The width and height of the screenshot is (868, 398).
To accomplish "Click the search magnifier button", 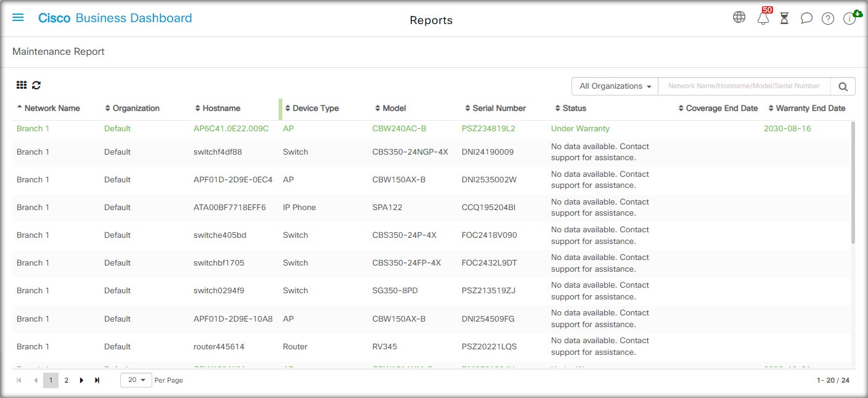I will [x=843, y=86].
